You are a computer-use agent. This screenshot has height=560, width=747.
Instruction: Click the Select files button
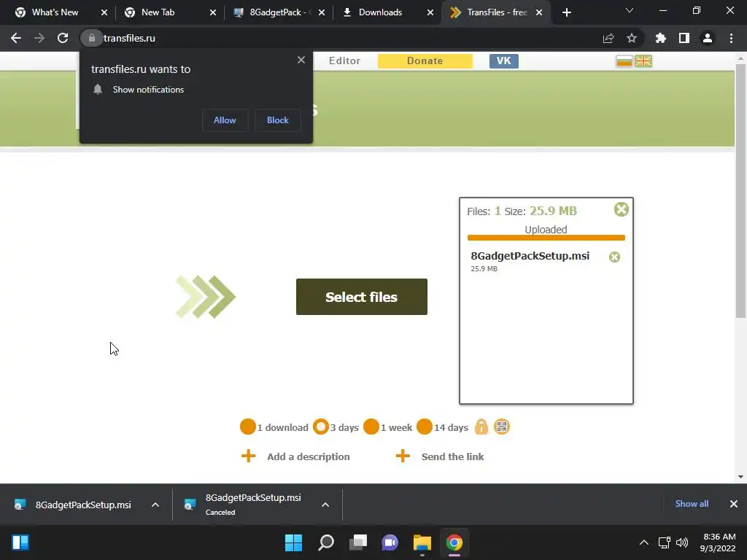tap(362, 297)
